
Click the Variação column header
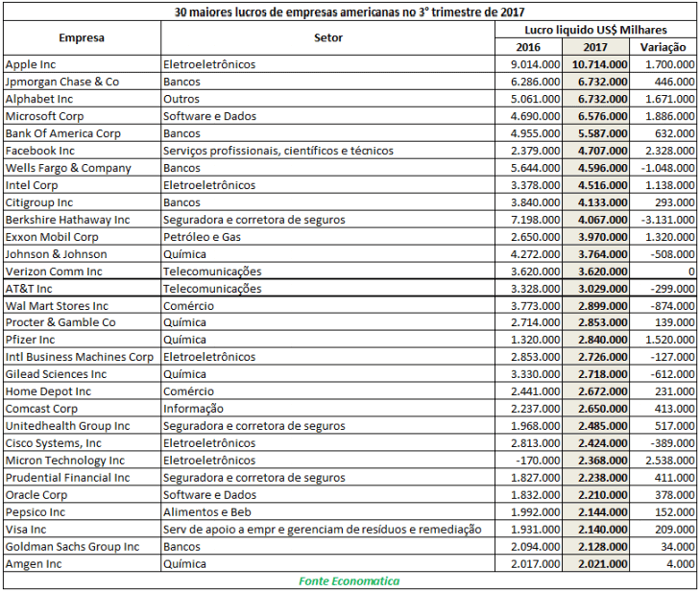click(663, 47)
